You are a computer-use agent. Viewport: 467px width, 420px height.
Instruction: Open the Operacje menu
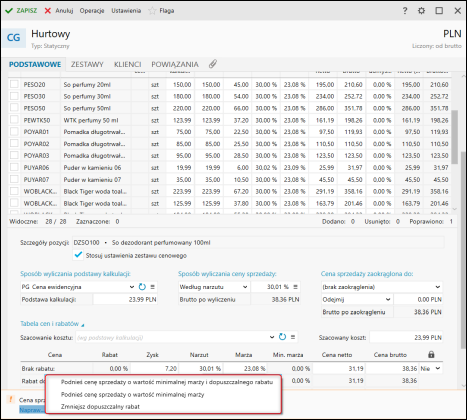click(92, 11)
